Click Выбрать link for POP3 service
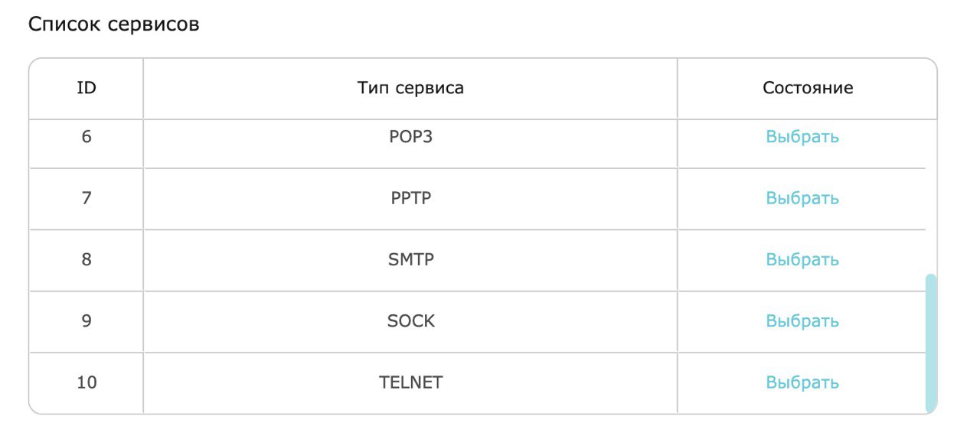The height and width of the screenshot is (426, 980). [x=802, y=137]
